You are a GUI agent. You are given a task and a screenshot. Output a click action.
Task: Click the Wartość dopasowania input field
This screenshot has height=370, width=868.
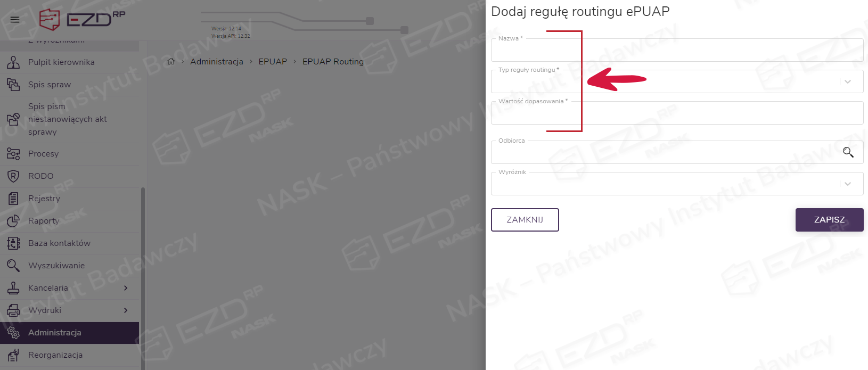[x=676, y=113]
